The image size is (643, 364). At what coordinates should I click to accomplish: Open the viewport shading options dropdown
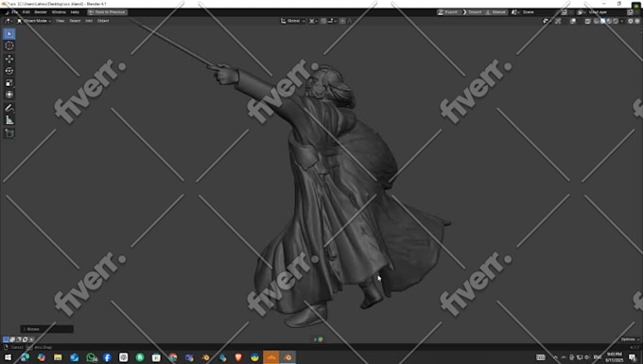pos(621,21)
